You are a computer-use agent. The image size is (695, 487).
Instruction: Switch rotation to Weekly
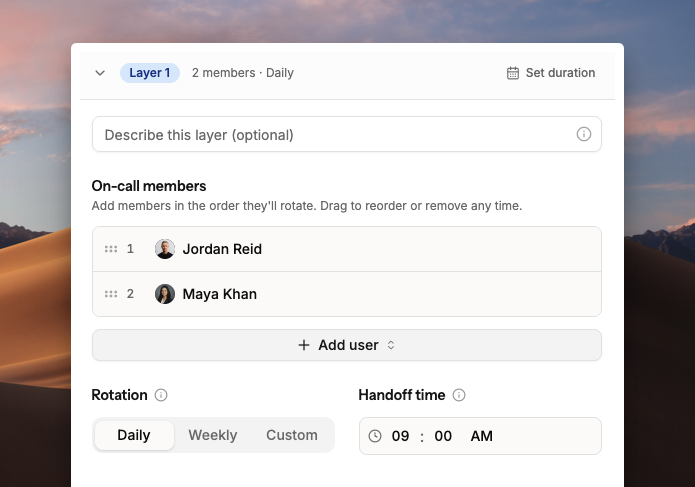pyautogui.click(x=213, y=435)
